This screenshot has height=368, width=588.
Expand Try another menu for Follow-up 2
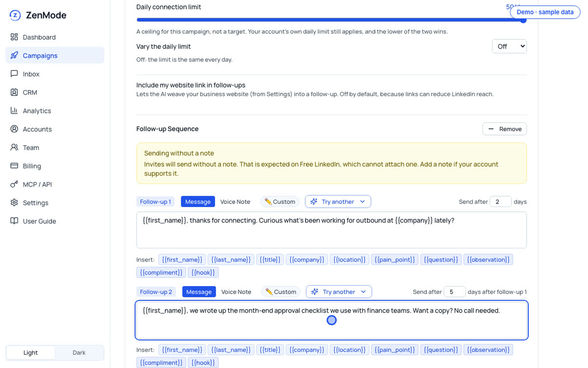coord(339,292)
